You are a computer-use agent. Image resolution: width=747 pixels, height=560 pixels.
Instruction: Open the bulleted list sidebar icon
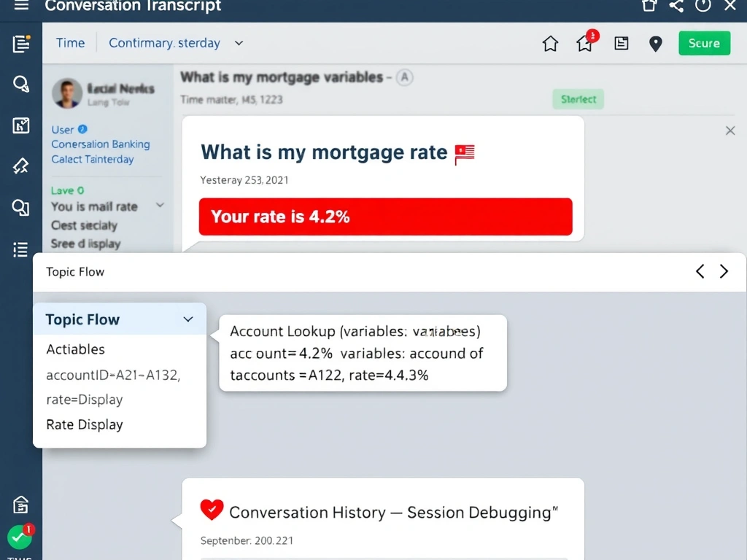coord(21,249)
